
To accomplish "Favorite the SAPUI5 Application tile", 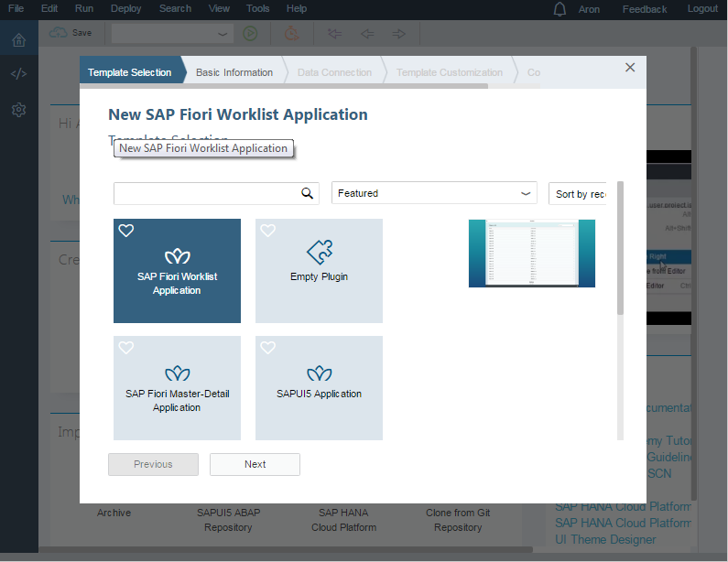I will tap(268, 347).
